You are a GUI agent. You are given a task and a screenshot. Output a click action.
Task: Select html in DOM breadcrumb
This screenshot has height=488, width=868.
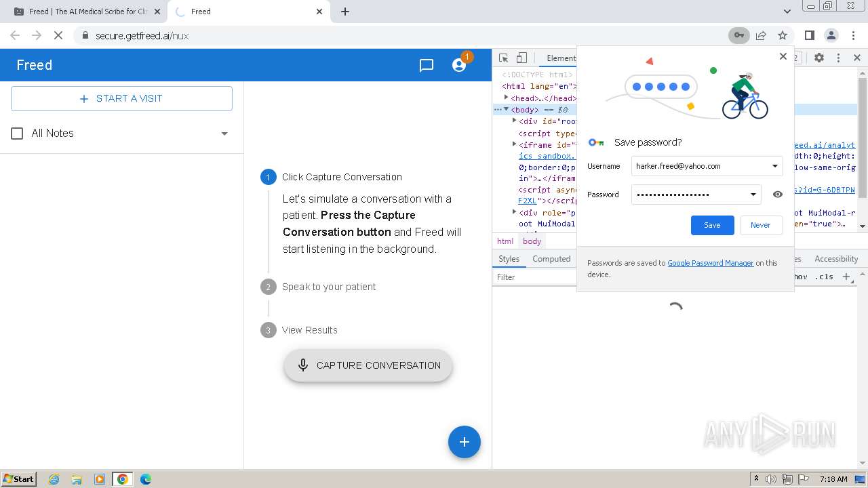tap(505, 241)
